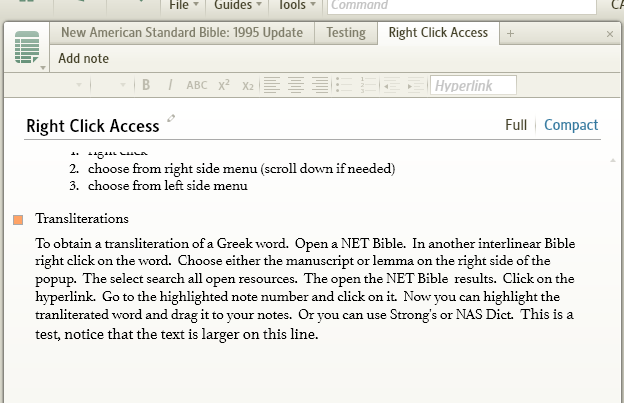Screen dimensions: 624x403
Task: Center align text
Action: click(296, 85)
